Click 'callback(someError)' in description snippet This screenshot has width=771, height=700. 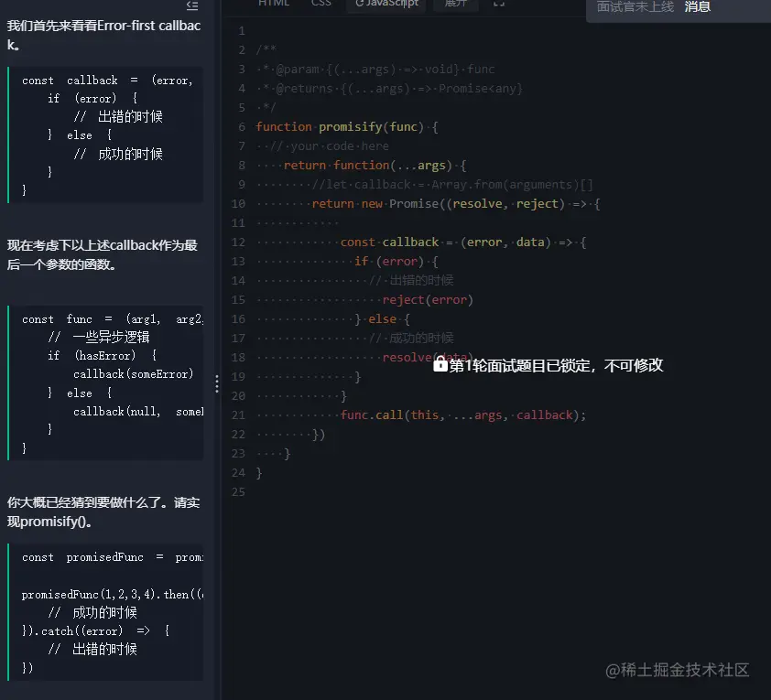coord(134,374)
